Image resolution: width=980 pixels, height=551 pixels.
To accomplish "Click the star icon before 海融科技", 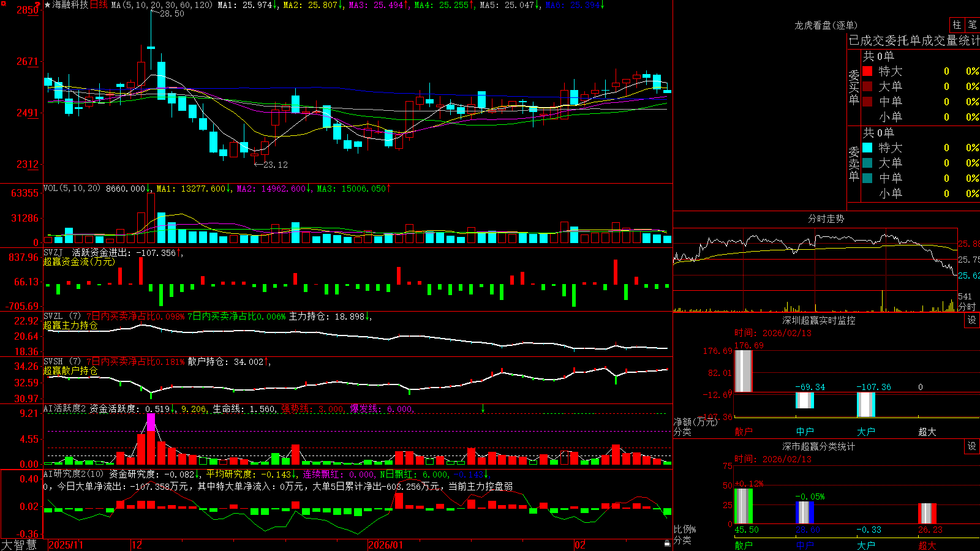I will pos(48,5).
